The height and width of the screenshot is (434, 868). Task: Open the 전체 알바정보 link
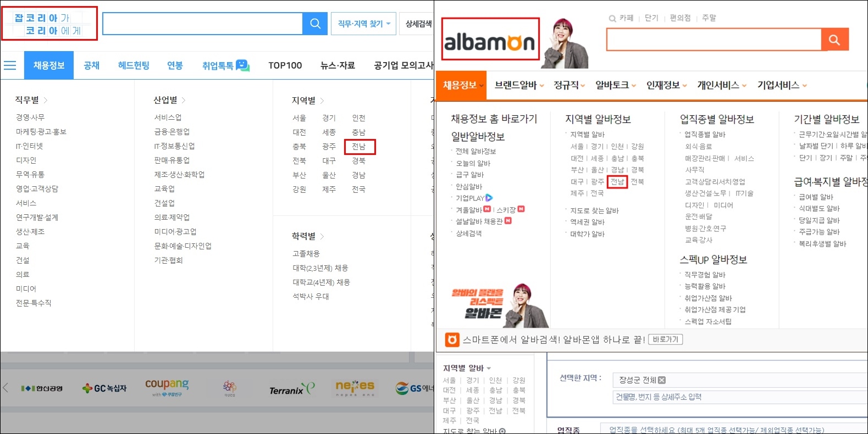[476, 151]
